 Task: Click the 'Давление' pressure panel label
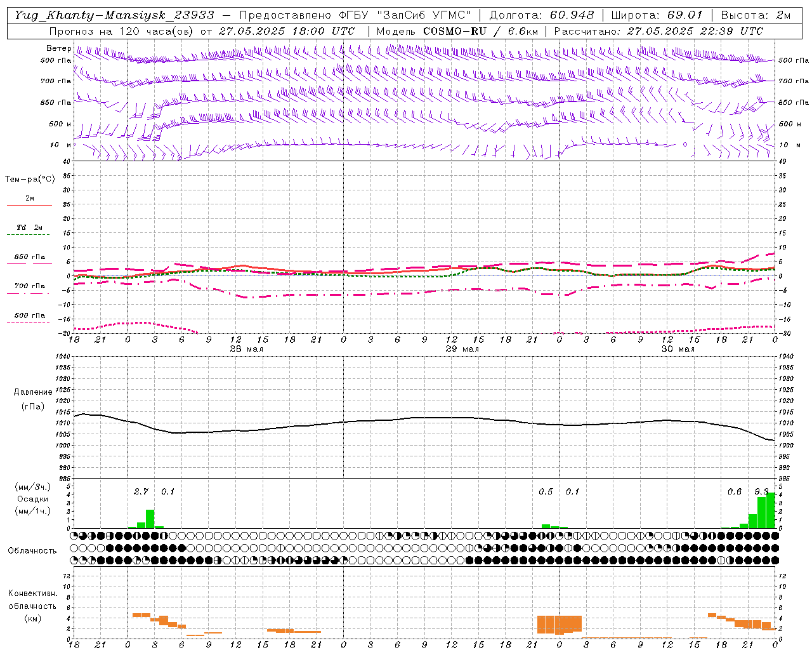coord(33,392)
